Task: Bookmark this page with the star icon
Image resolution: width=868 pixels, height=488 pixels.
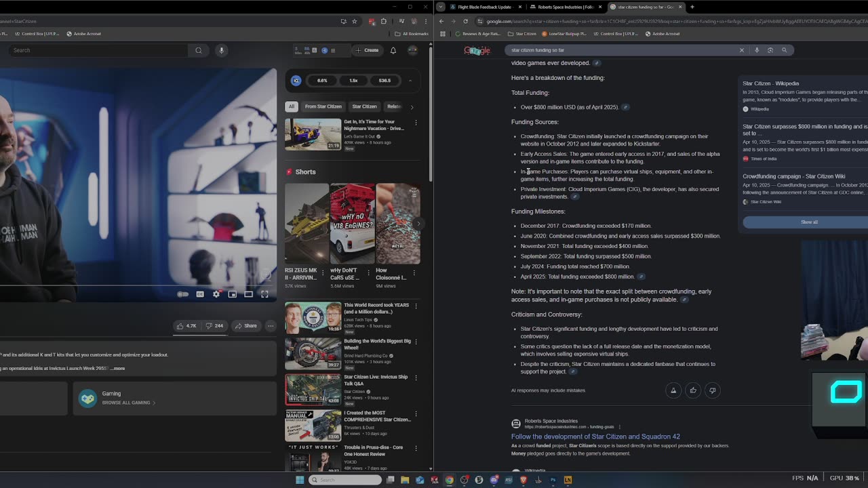Action: (354, 22)
